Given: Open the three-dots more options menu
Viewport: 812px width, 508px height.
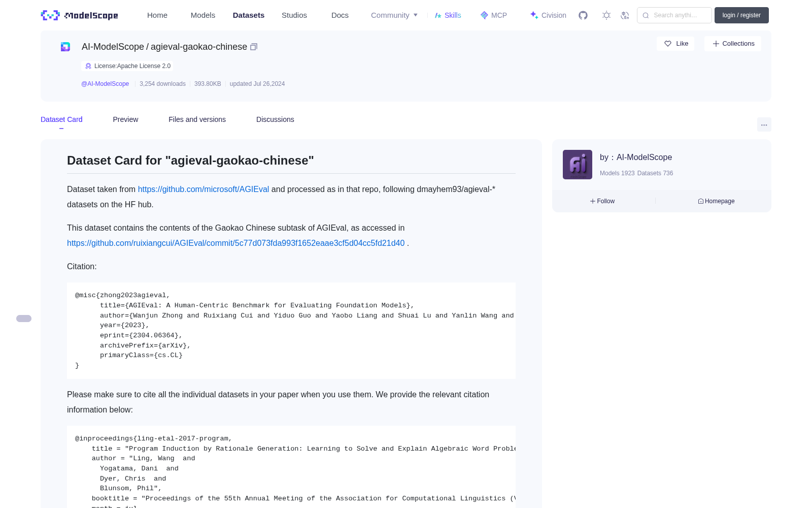Looking at the screenshot, I should coord(764,124).
